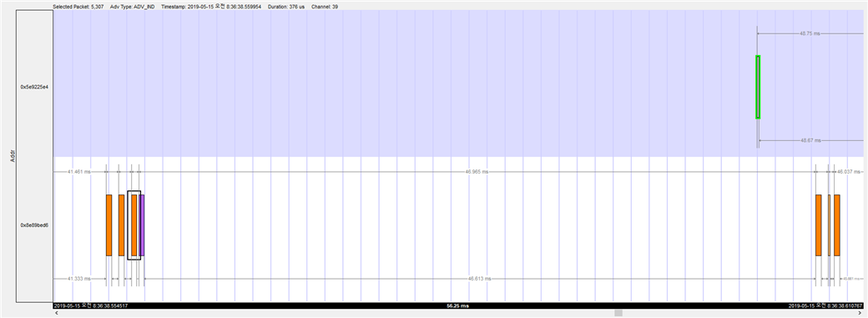Select the first orange packet at the left

tap(109, 225)
